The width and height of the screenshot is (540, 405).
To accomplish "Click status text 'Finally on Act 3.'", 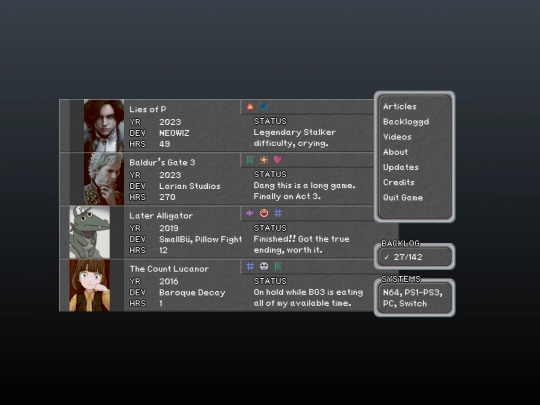I will 287,196.
